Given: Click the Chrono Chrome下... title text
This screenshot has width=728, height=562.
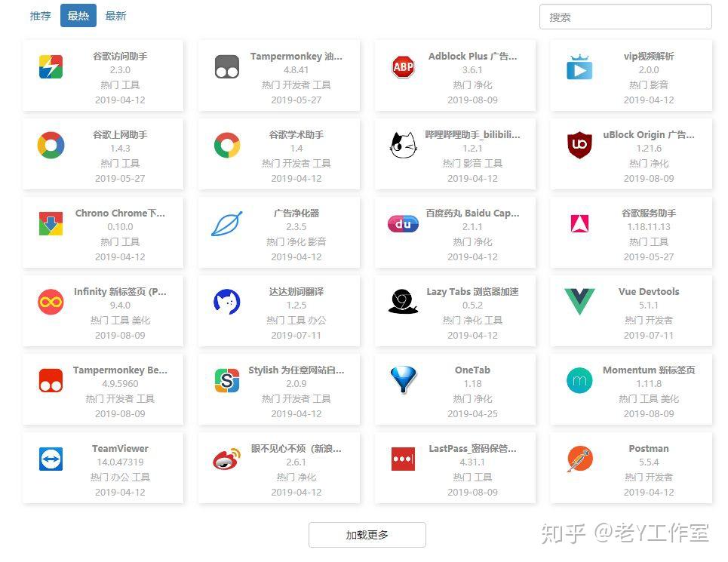Looking at the screenshot, I should click(x=120, y=213).
